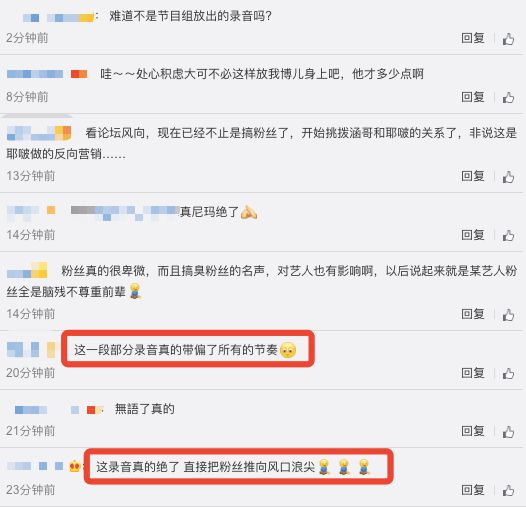526x507 pixels.
Task: Click the 这录音真的绝了 comment text
Action: (x=206, y=467)
